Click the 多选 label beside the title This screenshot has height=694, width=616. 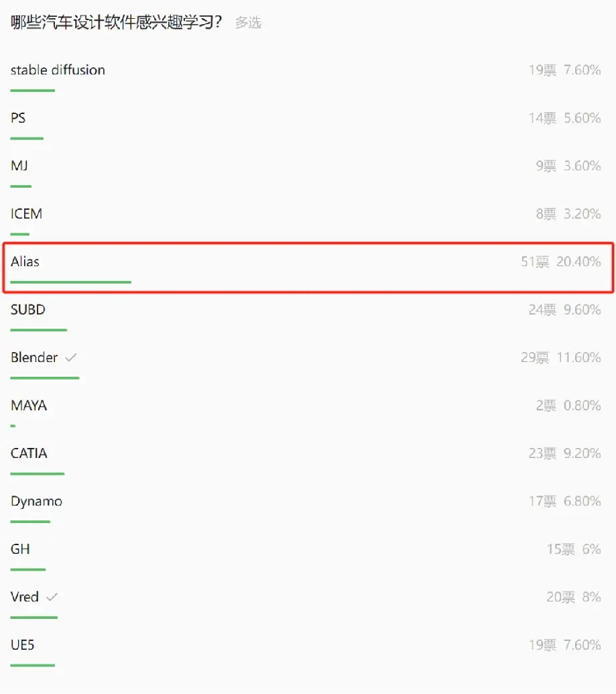point(248,22)
